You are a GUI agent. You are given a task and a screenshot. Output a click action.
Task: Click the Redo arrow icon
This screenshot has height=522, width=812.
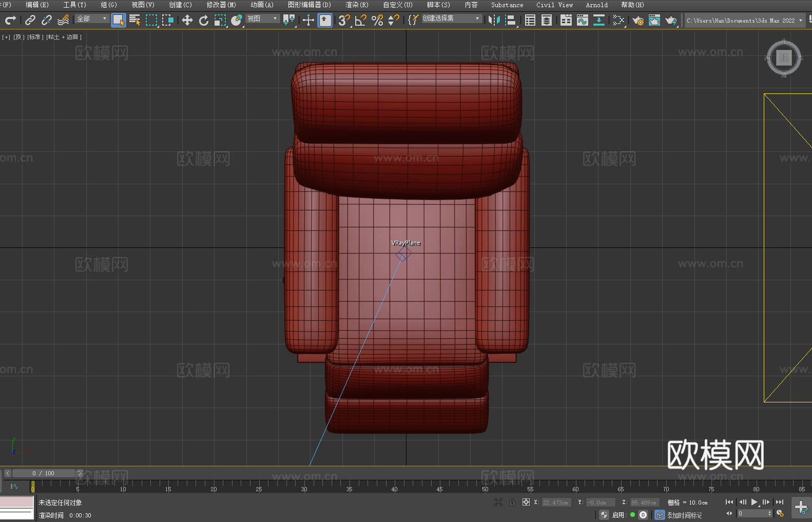pyautogui.click(x=10, y=20)
